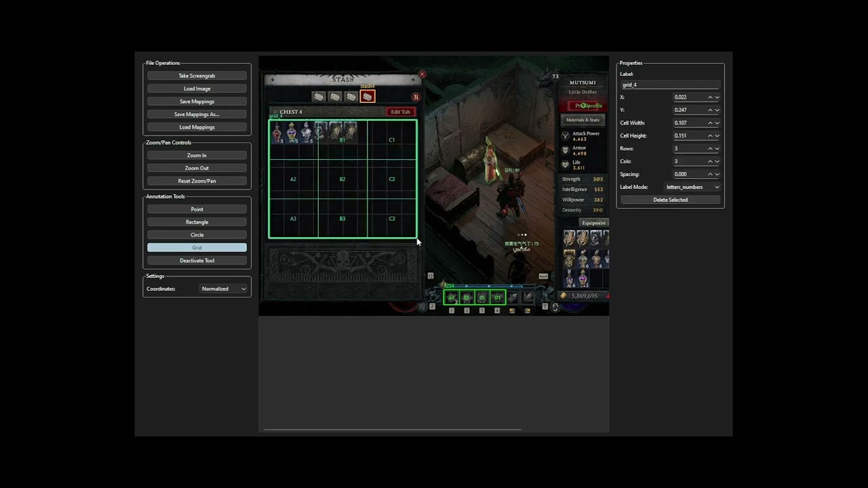The image size is (868, 488).
Task: Decrease Cell Height with down arrow
Action: tap(717, 136)
